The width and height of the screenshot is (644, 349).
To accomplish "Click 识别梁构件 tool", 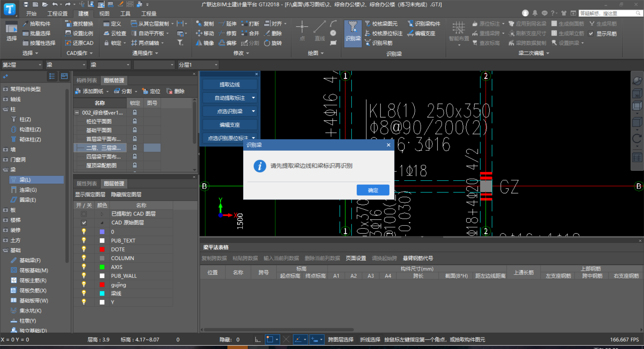I will (424, 24).
